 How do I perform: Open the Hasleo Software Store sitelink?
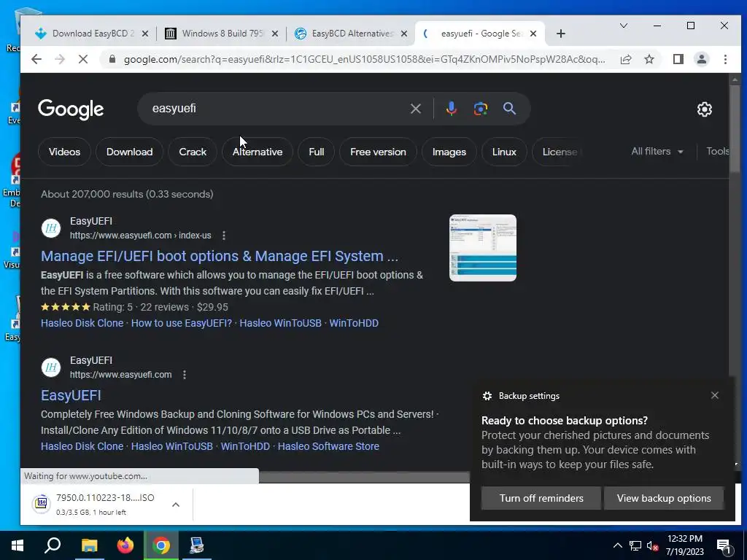(328, 446)
